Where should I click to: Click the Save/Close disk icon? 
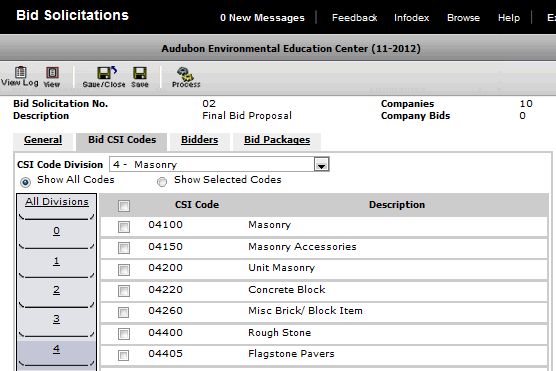click(x=106, y=73)
